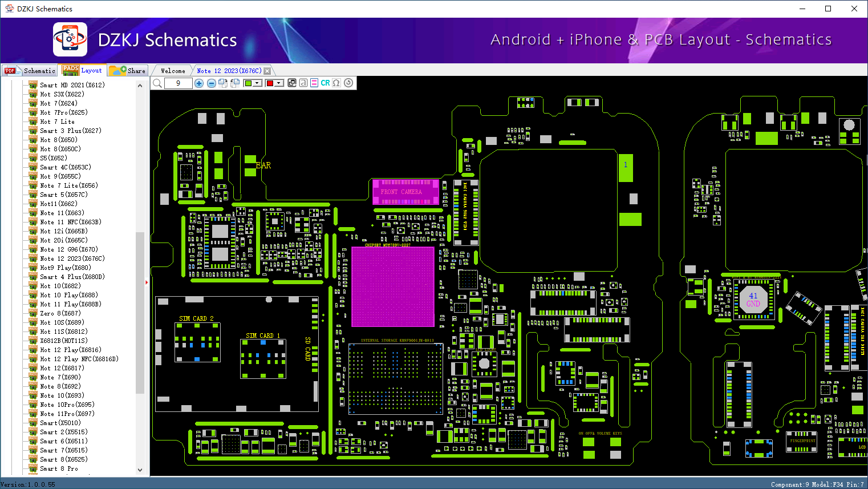Toggle the pink bars pad display button
Screen dimensions: 868x489
(x=314, y=83)
